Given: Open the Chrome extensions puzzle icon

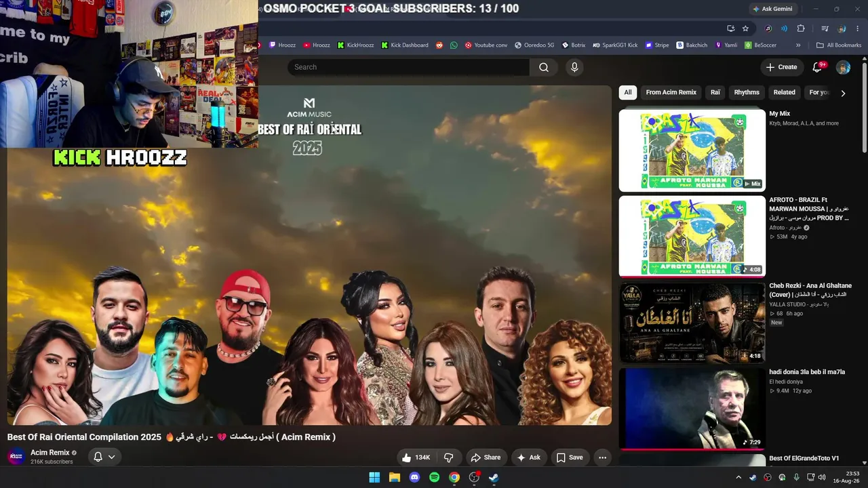Looking at the screenshot, I should 801,28.
